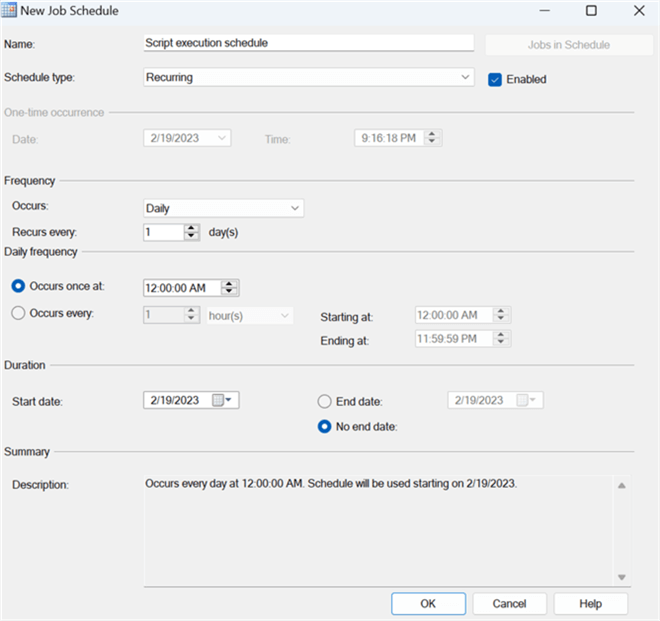Select the 'Occurs once at' radio button
This screenshot has height=621, width=660.
click(18, 286)
